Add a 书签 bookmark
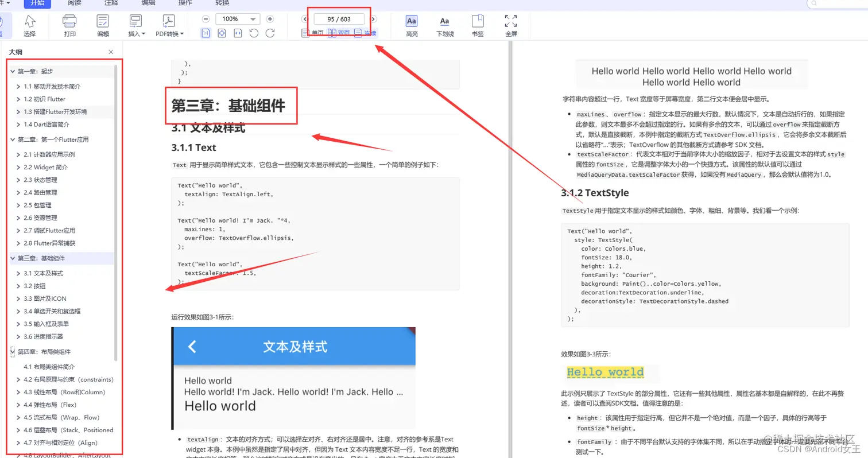The width and height of the screenshot is (868, 458). click(x=477, y=25)
